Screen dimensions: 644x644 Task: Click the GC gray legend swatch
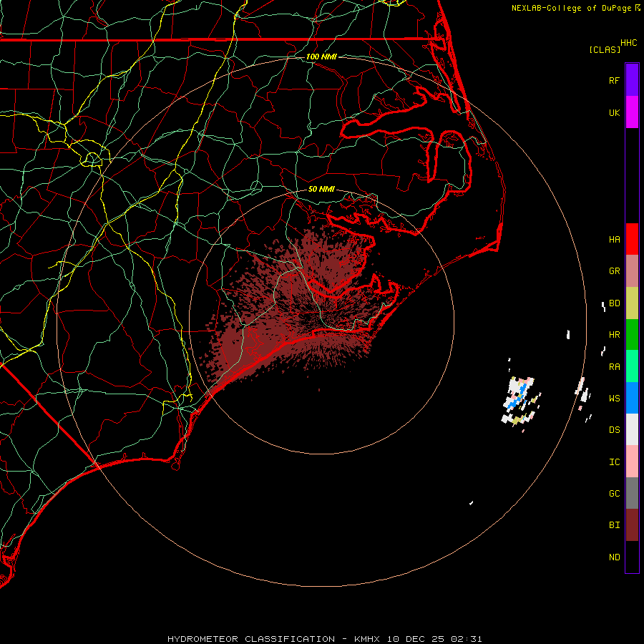coord(632,493)
